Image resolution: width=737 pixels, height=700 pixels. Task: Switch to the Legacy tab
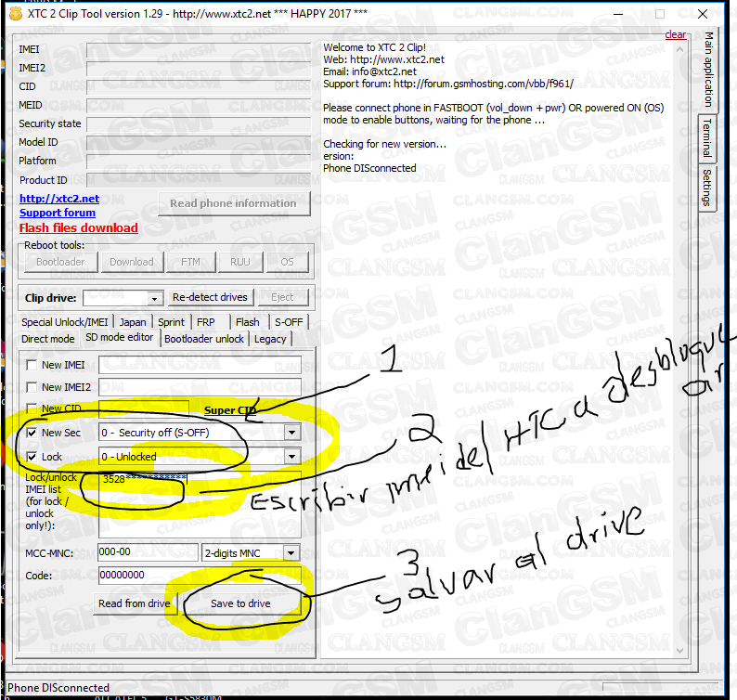(x=270, y=339)
